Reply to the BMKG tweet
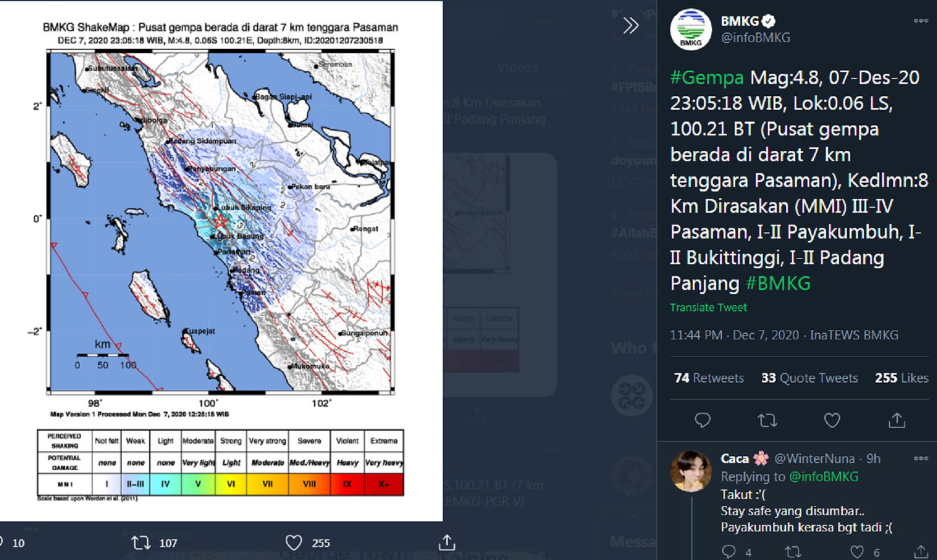This screenshot has width=937, height=560. pyautogui.click(x=702, y=420)
